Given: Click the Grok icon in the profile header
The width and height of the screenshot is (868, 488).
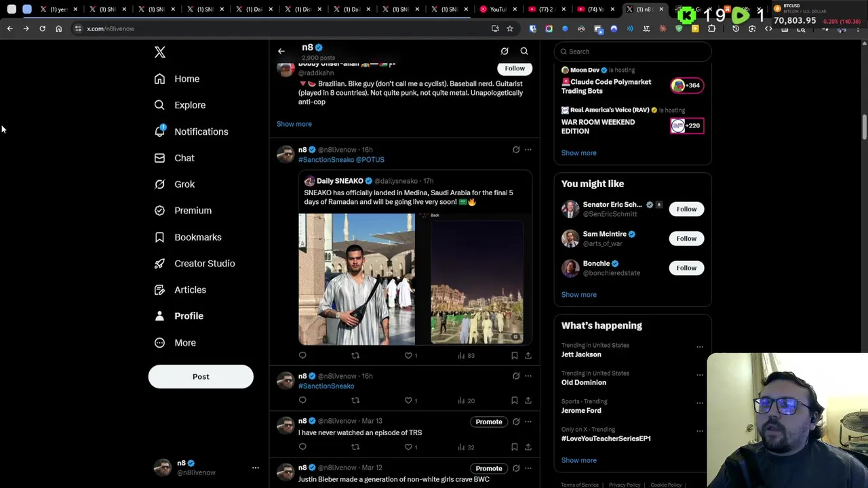Looking at the screenshot, I should click(x=505, y=51).
